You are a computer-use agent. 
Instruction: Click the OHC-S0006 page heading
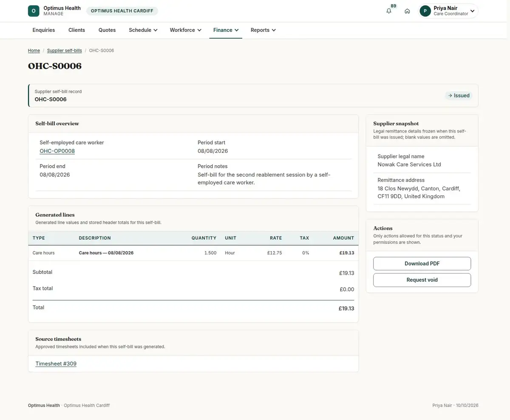55,66
